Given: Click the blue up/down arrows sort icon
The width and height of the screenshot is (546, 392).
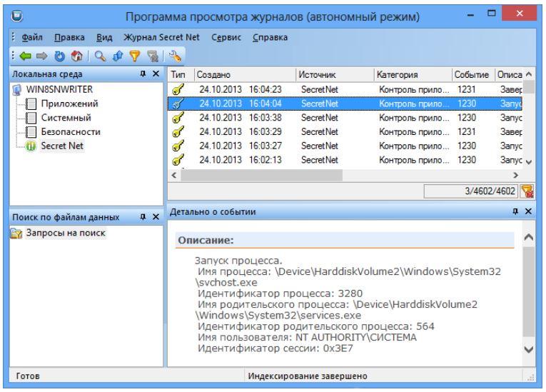Looking at the screenshot, I should click(x=118, y=56).
